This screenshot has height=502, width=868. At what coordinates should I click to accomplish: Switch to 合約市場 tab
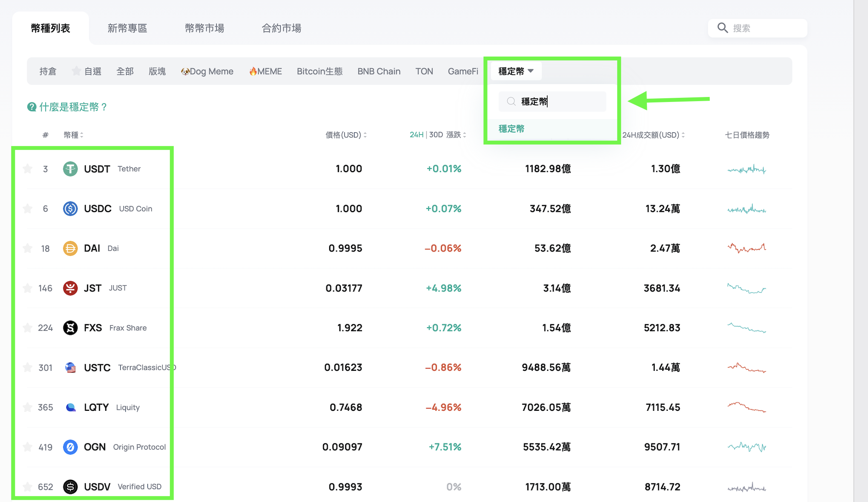click(x=282, y=28)
